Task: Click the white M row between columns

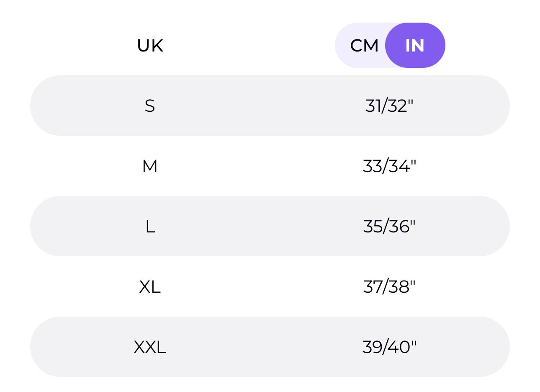Action: [268, 166]
